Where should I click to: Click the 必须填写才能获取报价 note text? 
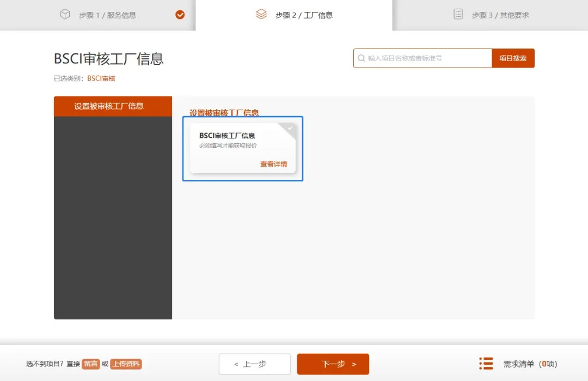[x=228, y=146]
